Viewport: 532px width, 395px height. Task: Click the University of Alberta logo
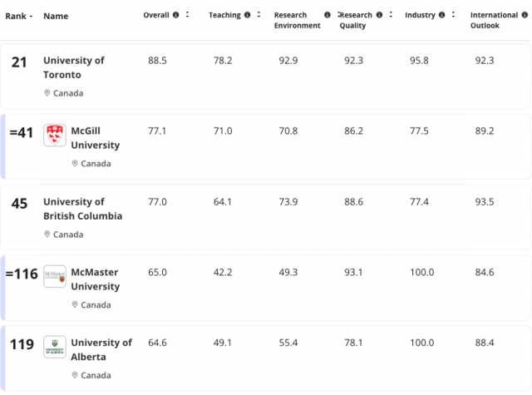(55, 348)
